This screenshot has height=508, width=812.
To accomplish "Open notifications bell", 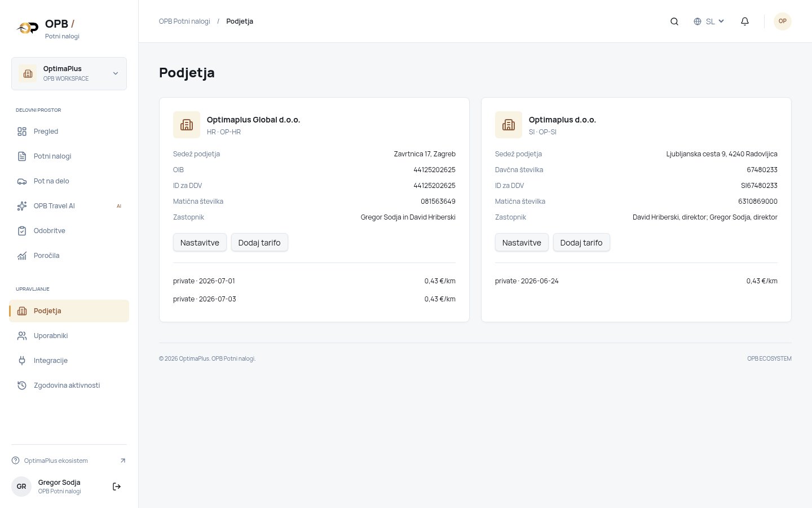I will [745, 21].
